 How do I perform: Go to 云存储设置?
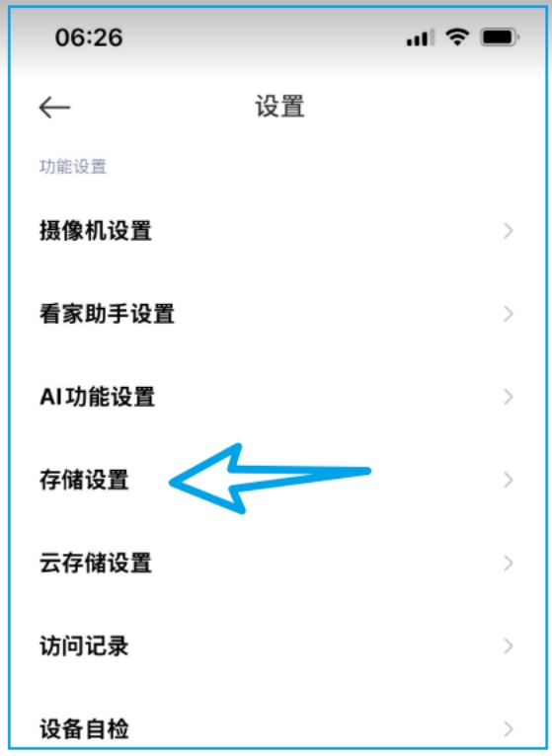(x=276, y=564)
